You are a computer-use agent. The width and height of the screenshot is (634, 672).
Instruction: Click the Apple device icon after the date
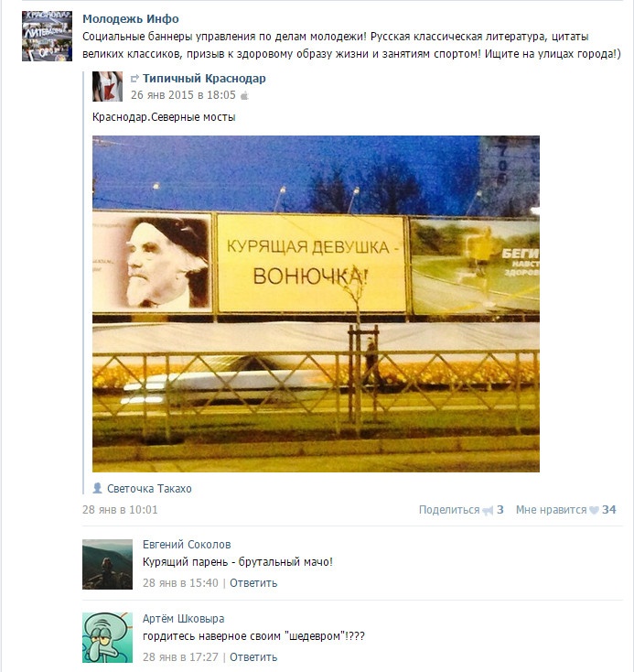244,95
